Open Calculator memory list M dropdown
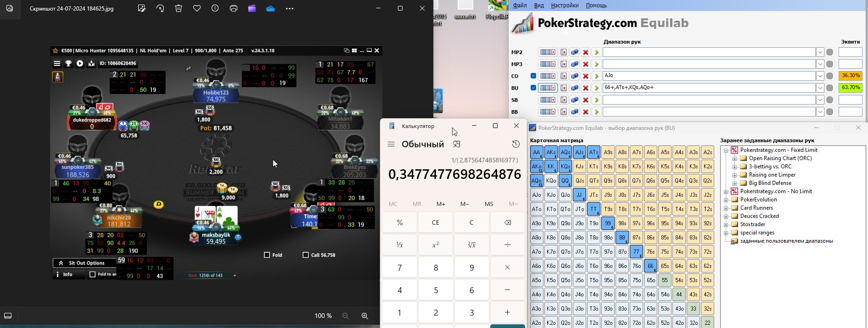The image size is (868, 328). tap(513, 204)
